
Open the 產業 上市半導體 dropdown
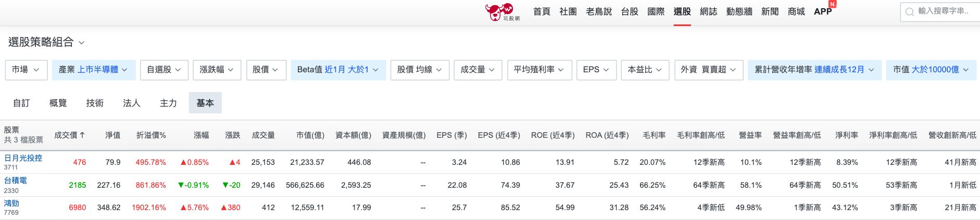(94, 70)
